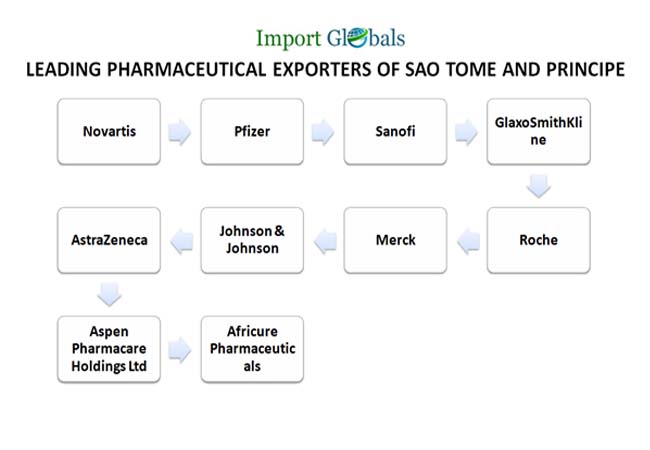Select the AstraZeneca box

108,240
